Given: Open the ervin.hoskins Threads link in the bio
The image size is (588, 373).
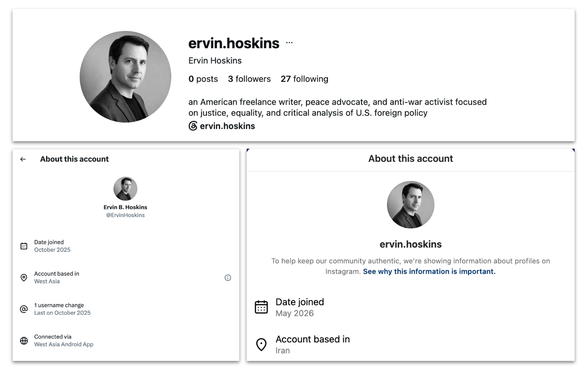Looking at the screenshot, I should tap(227, 126).
